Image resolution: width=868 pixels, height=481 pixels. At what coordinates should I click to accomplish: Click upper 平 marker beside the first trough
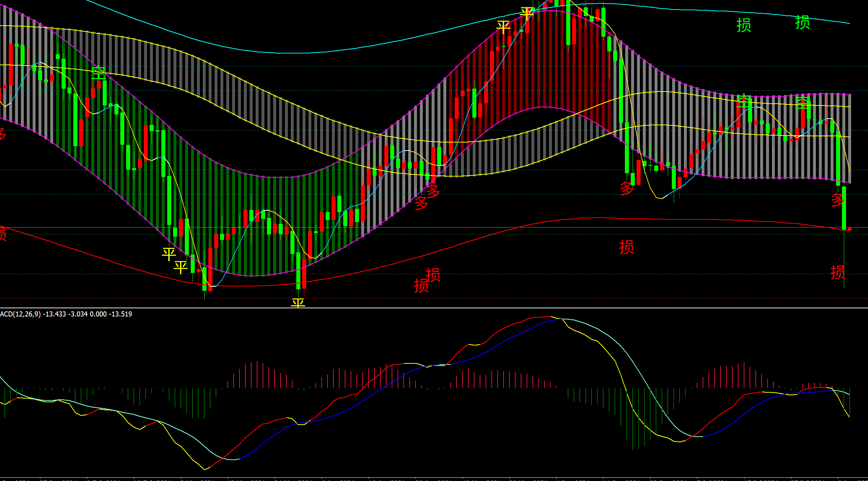169,254
